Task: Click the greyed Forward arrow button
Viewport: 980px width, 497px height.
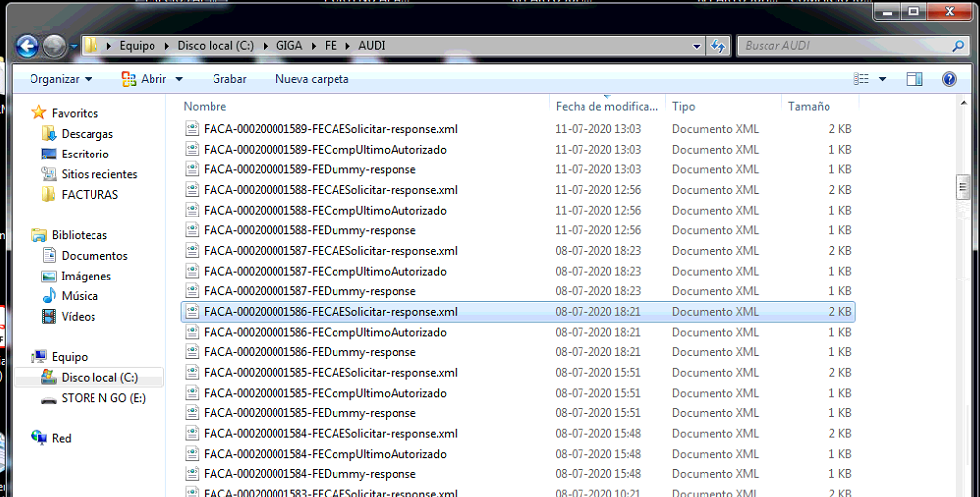Action: click(x=54, y=46)
